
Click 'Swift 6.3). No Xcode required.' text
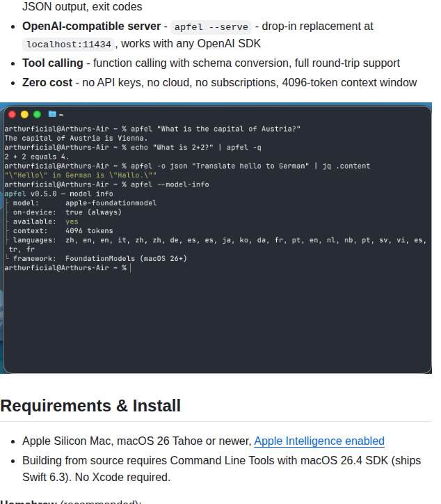click(97, 478)
